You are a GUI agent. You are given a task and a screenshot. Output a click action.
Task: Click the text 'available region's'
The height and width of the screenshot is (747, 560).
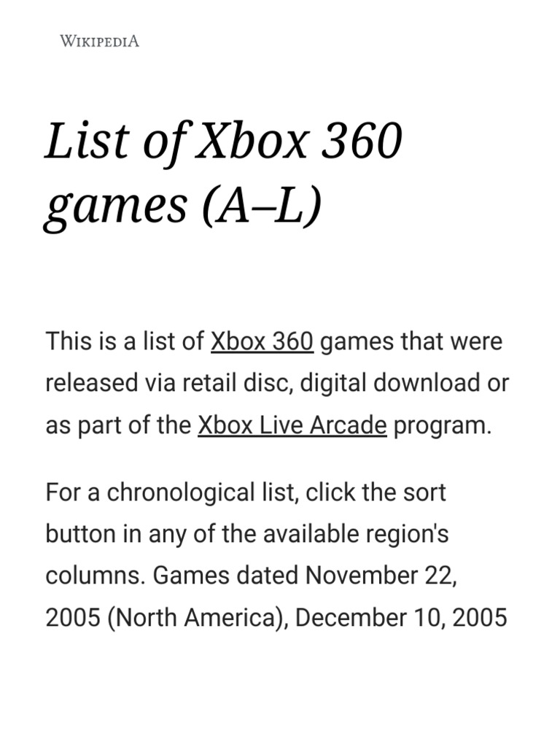coord(356,534)
